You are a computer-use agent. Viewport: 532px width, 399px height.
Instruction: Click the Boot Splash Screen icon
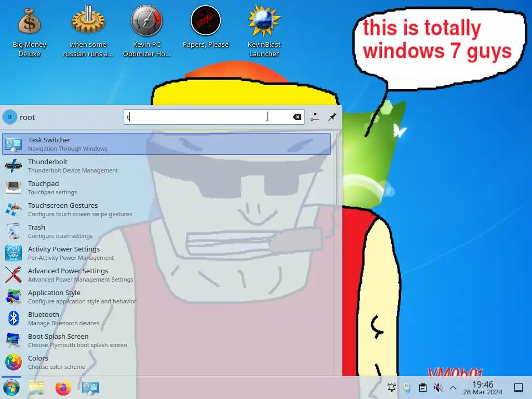tap(14, 340)
